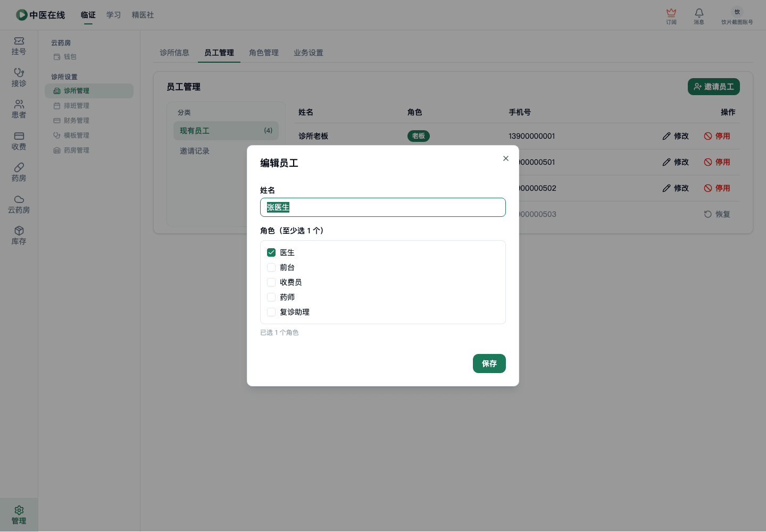Click the 姓名 input field
Screen dimensions: 766x532
tap(383, 207)
